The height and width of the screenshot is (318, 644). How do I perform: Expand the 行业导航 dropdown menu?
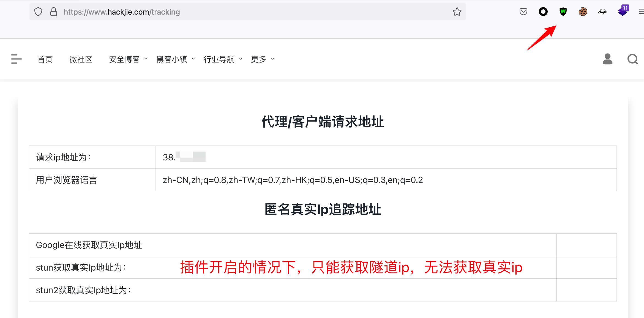(x=223, y=59)
